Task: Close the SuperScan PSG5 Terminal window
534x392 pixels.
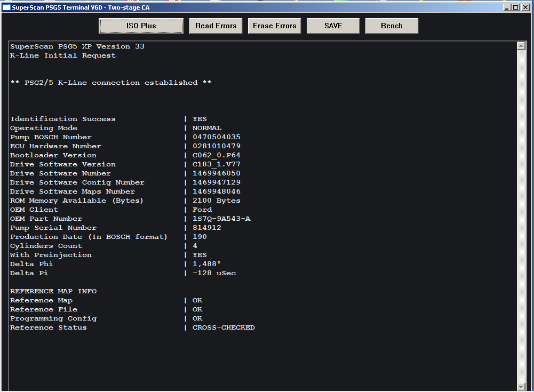Action: pos(525,7)
